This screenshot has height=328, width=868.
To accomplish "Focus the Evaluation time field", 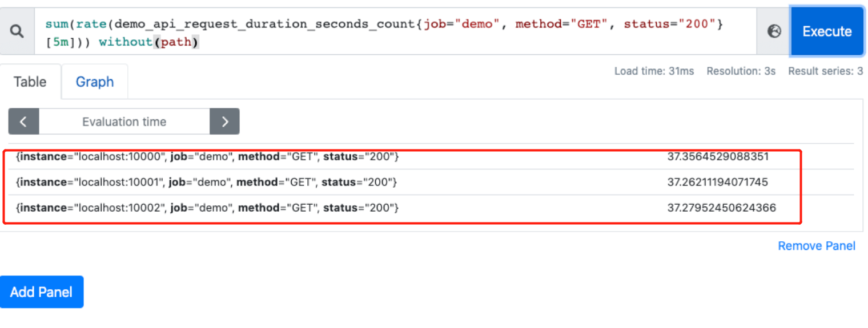I will [x=124, y=122].
